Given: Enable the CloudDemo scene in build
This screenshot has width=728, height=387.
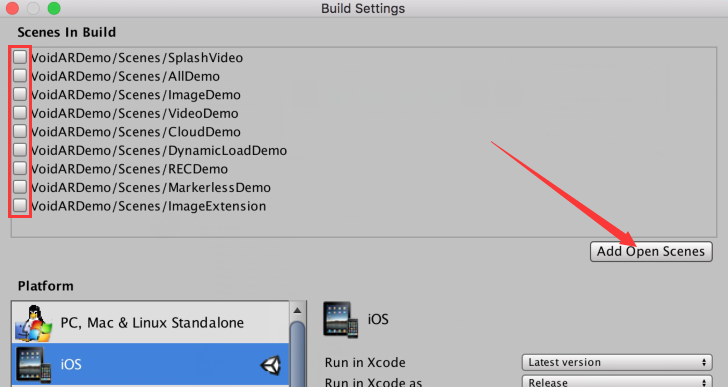Looking at the screenshot, I should 20,131.
